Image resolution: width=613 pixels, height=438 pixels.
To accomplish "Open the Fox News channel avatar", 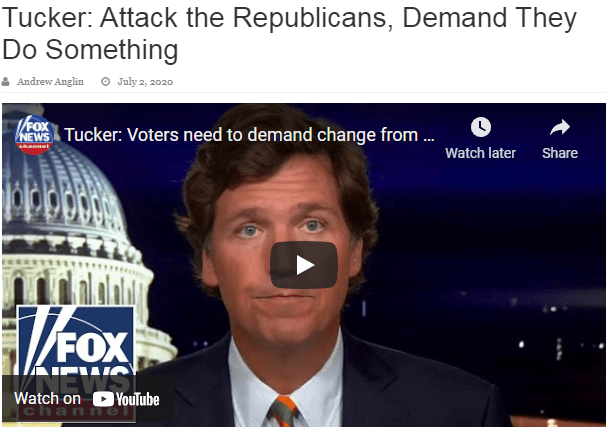I will [x=34, y=135].
